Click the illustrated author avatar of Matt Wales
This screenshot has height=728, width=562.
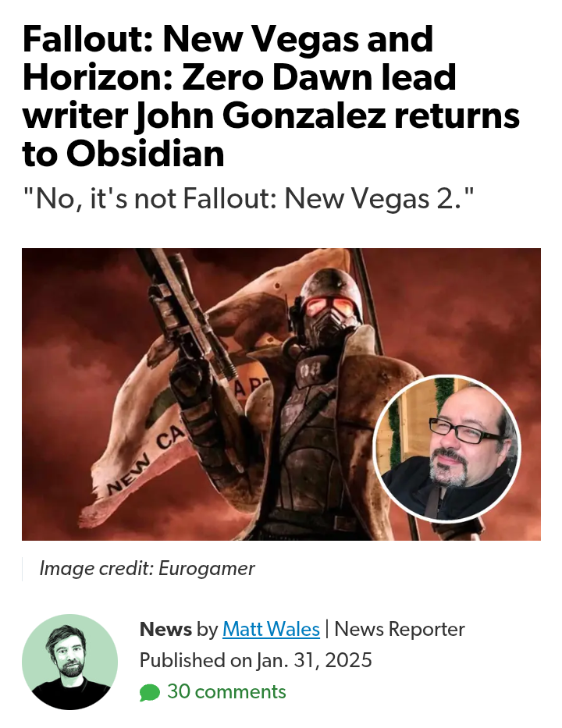coord(69,662)
